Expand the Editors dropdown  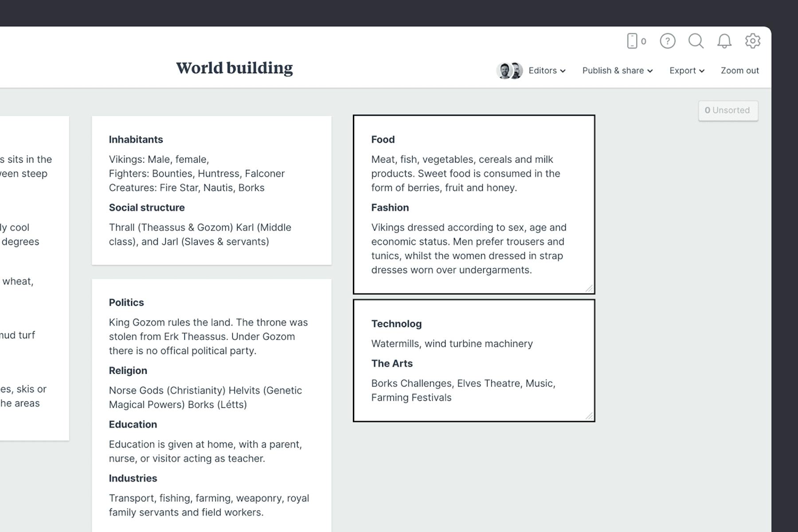click(x=563, y=70)
